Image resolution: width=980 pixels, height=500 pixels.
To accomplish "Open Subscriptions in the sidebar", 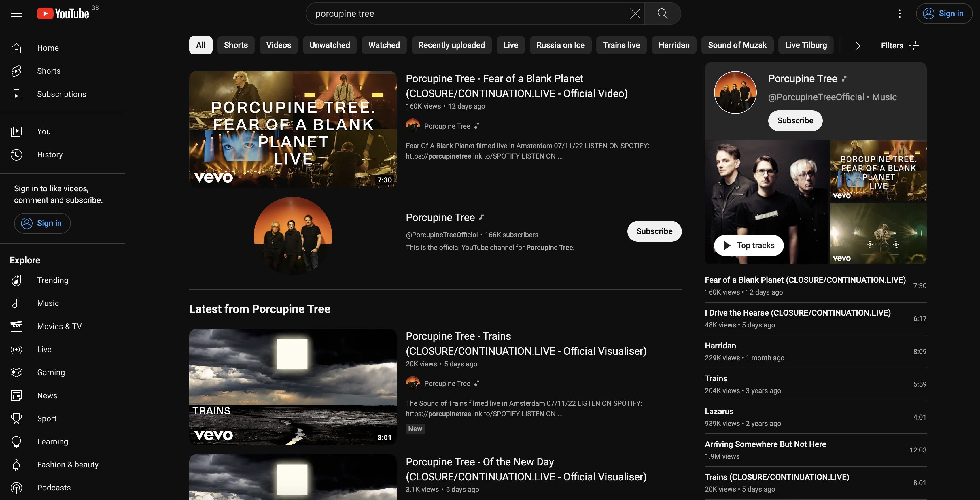I will pyautogui.click(x=63, y=94).
